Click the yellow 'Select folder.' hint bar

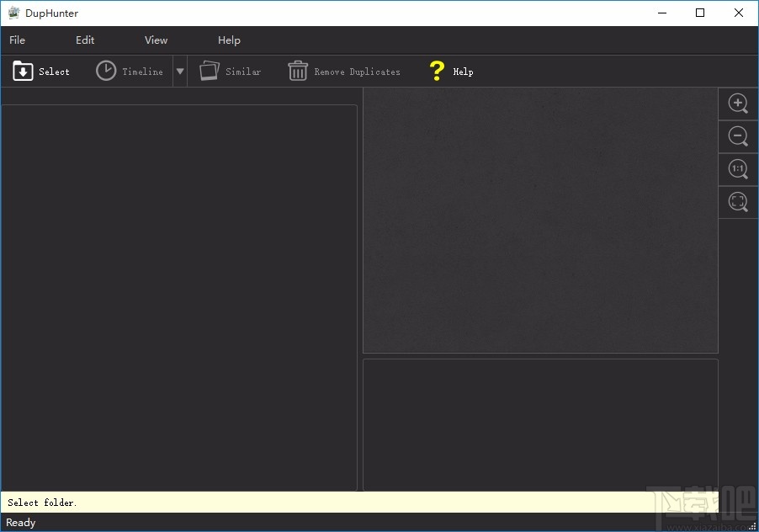pyautogui.click(x=328, y=503)
